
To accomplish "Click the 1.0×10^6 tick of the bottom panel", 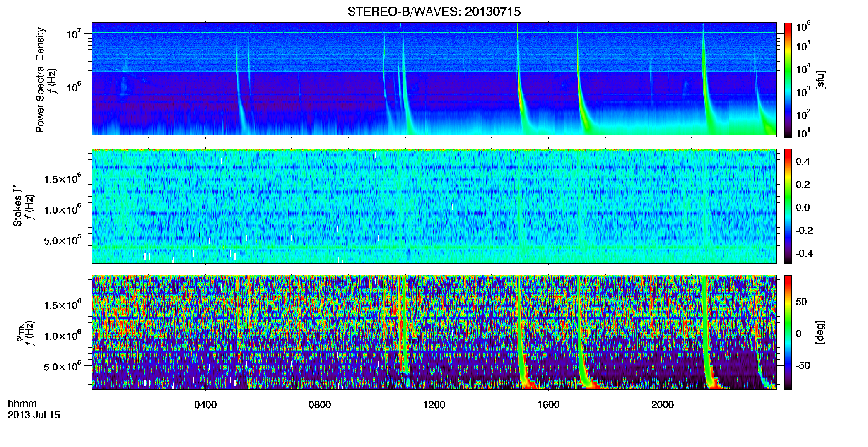I will tap(63, 336).
